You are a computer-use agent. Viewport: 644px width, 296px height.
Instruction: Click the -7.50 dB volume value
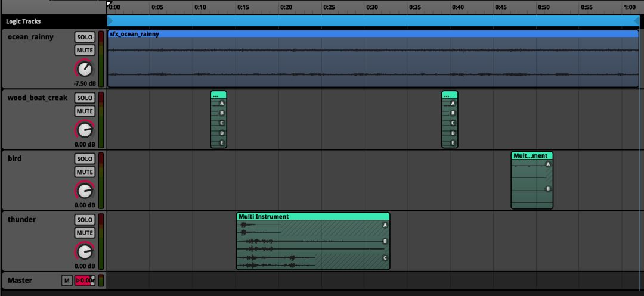pos(85,83)
